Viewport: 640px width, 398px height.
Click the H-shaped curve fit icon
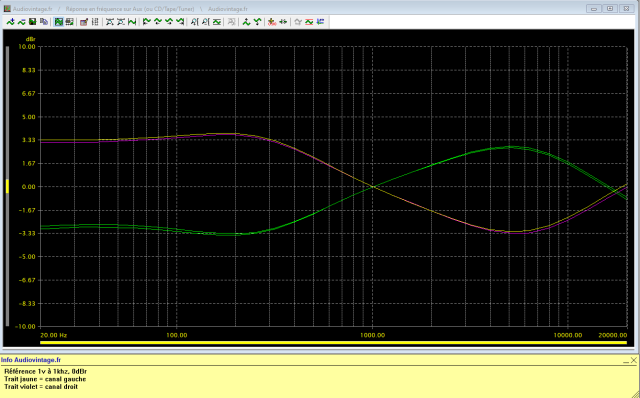pos(132,22)
